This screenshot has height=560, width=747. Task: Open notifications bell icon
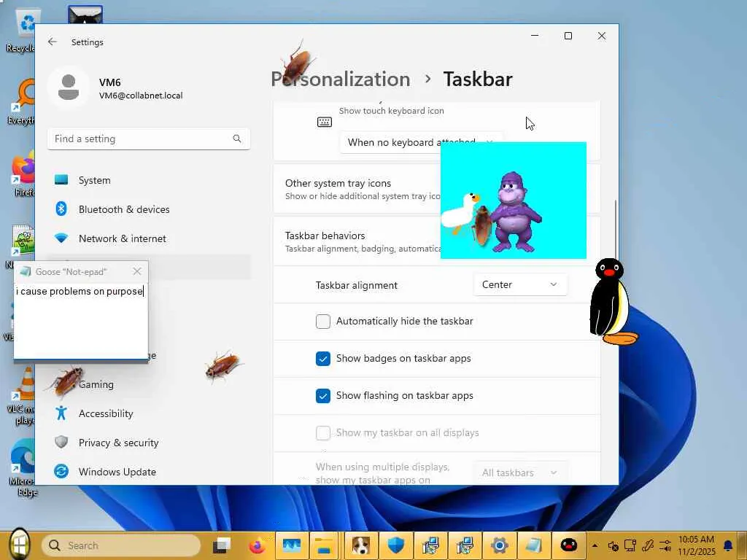tap(728, 545)
